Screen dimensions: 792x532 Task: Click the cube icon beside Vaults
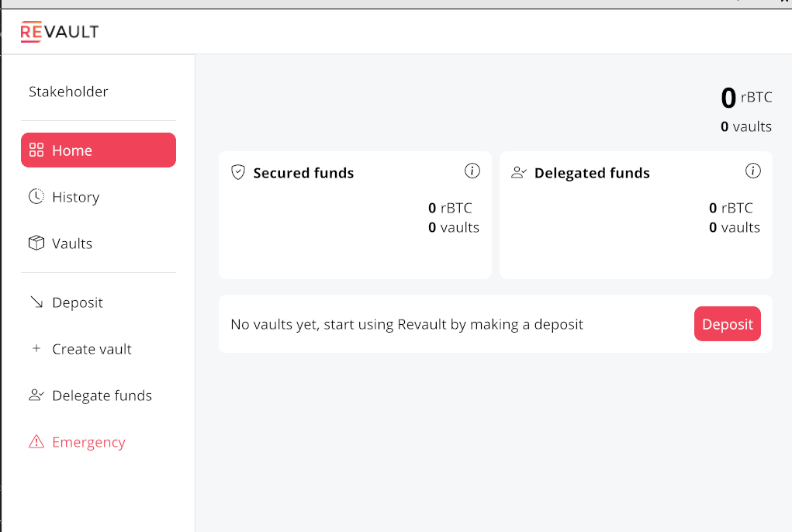(36, 243)
